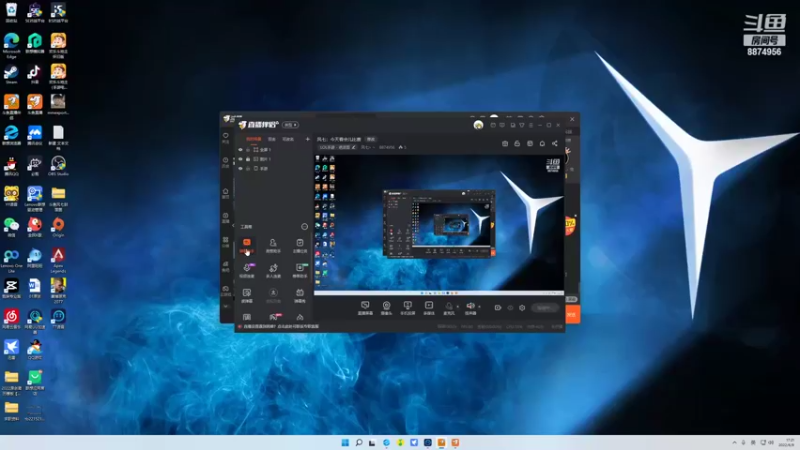Click the screenshot camera icon above preview
The image size is (800, 450).
click(505, 143)
